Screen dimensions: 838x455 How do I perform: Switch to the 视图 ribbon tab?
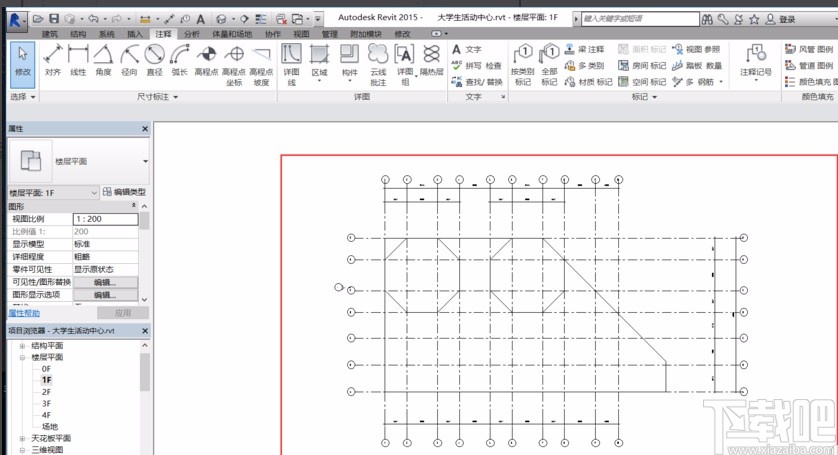[301, 34]
